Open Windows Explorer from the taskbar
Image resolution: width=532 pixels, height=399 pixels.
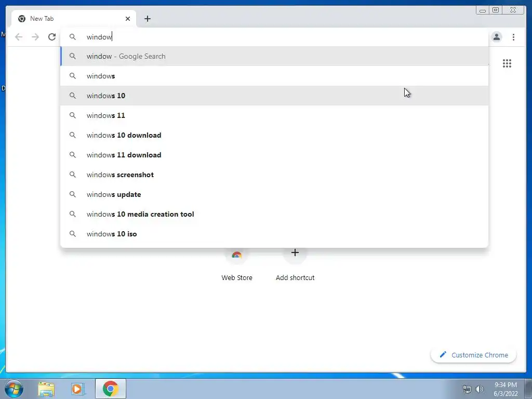46,389
